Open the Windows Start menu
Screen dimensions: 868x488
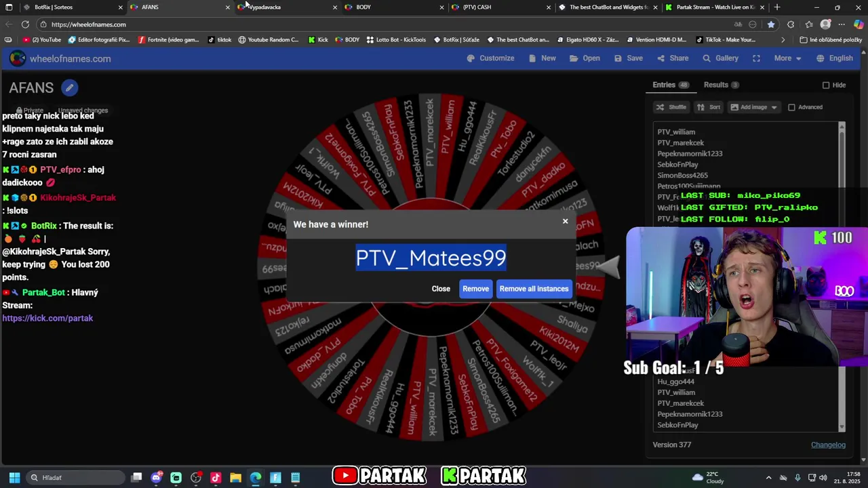(x=14, y=478)
